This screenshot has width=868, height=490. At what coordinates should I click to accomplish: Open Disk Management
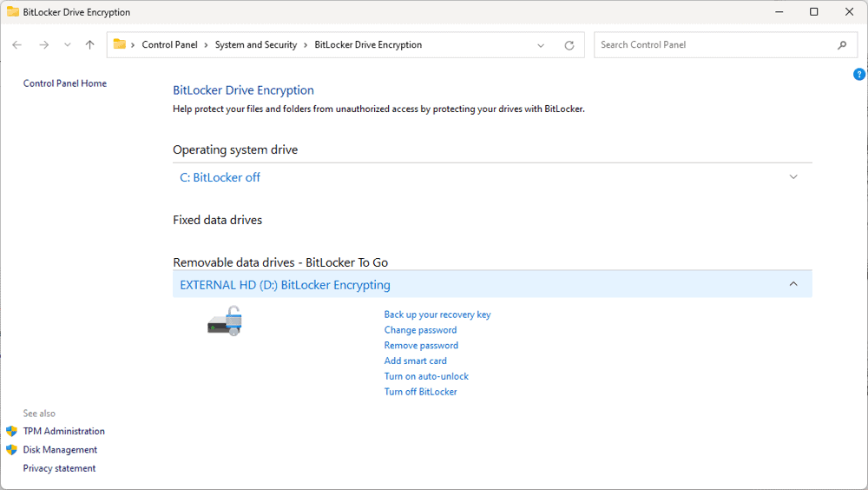(60, 449)
